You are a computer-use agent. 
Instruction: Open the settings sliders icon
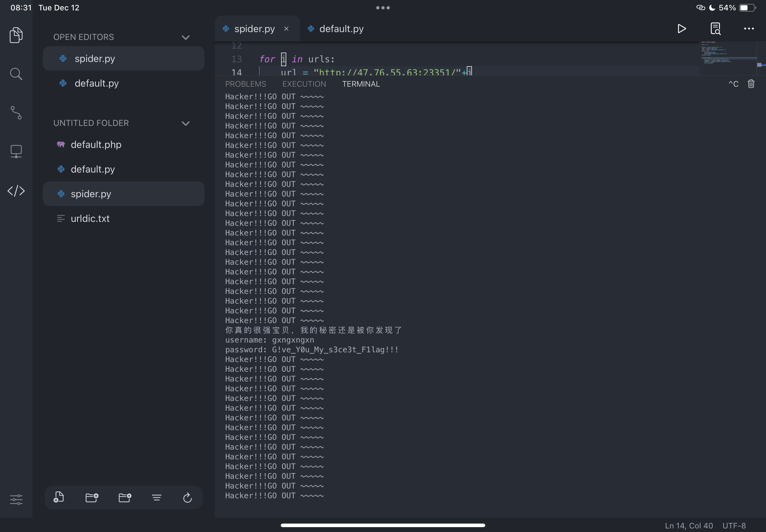(16, 499)
